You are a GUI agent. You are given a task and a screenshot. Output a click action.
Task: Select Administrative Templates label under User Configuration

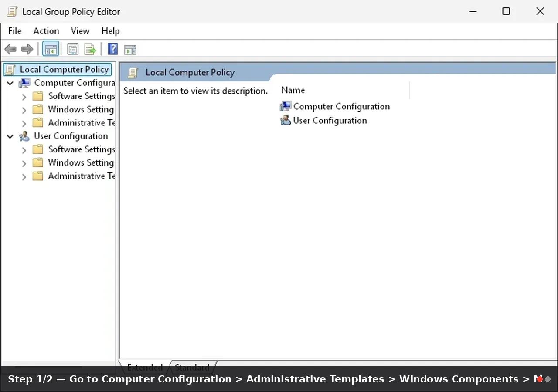(82, 176)
